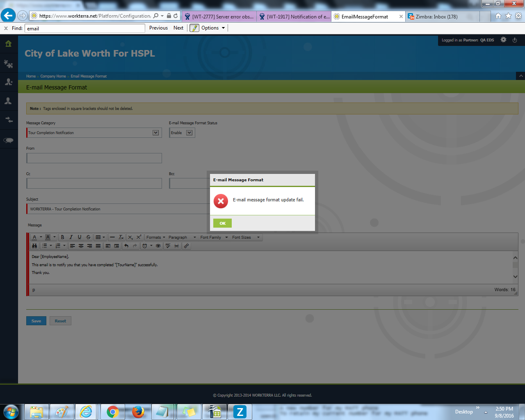This screenshot has width=525, height=420.
Task: Open the Message Category dropdown
Action: pos(155,133)
